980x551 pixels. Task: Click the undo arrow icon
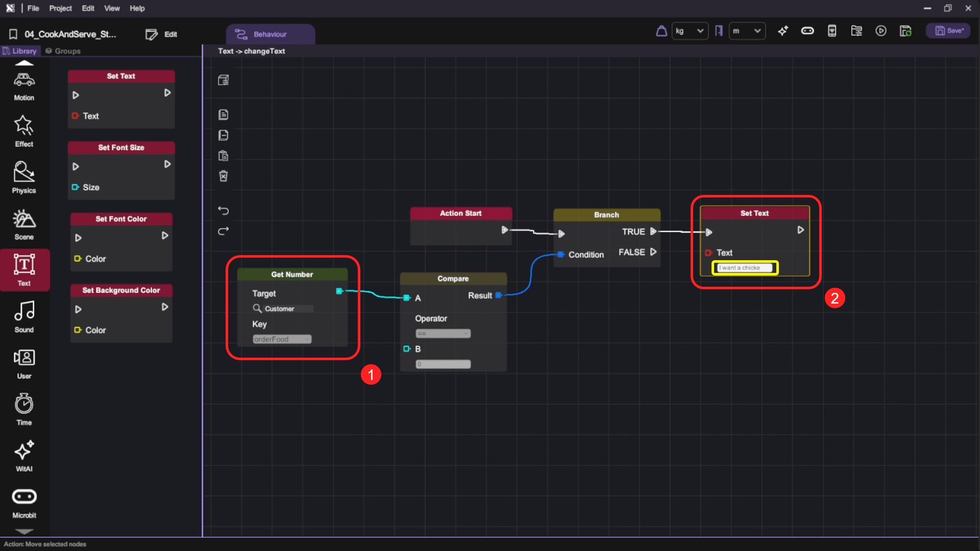(x=224, y=211)
